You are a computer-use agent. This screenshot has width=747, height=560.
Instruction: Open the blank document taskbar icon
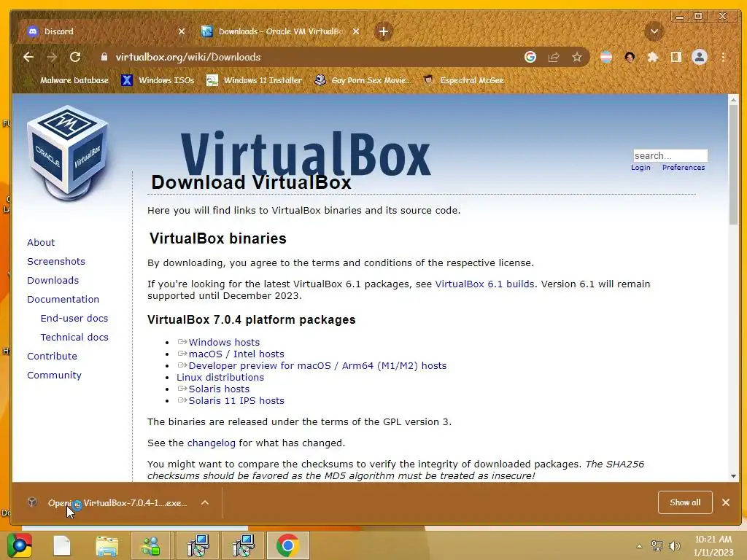point(62,545)
